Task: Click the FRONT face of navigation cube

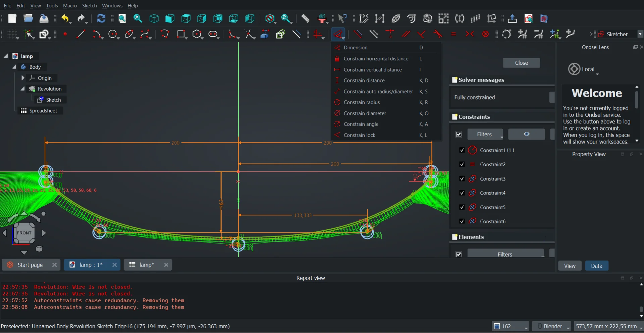Action: pyautogui.click(x=24, y=233)
